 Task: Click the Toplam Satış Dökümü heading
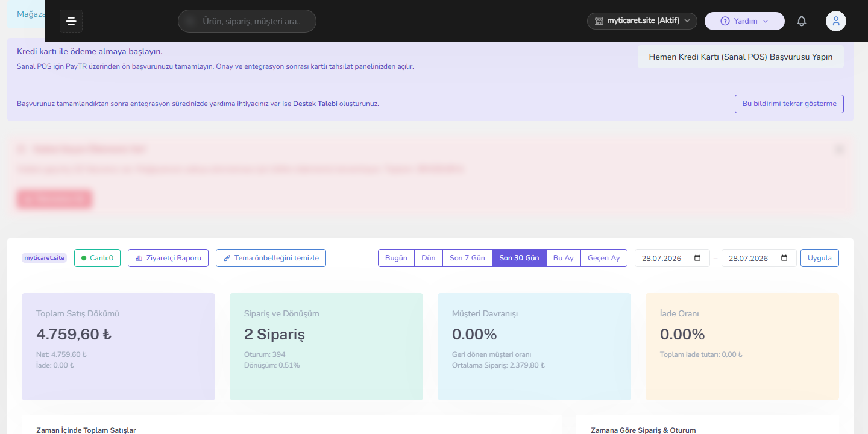78,313
